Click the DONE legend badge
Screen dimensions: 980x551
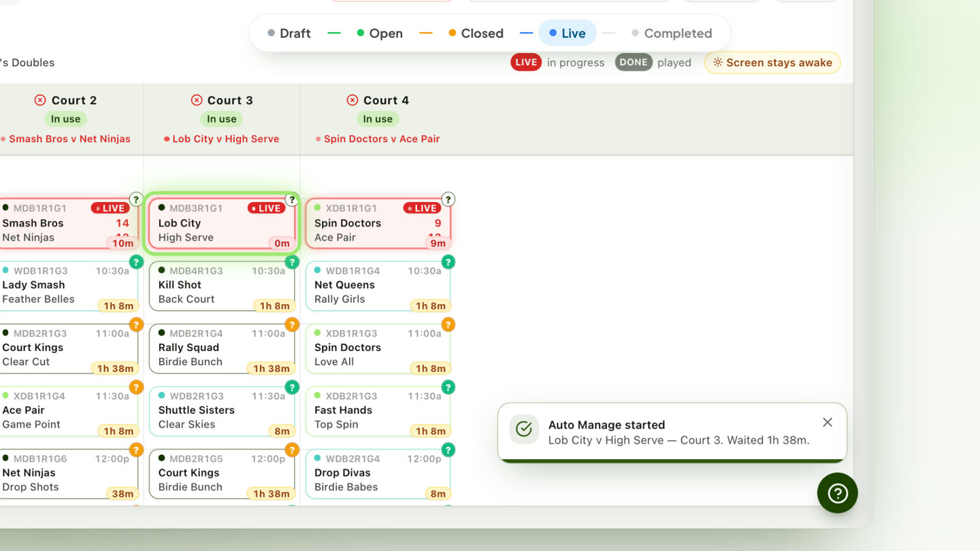click(634, 63)
